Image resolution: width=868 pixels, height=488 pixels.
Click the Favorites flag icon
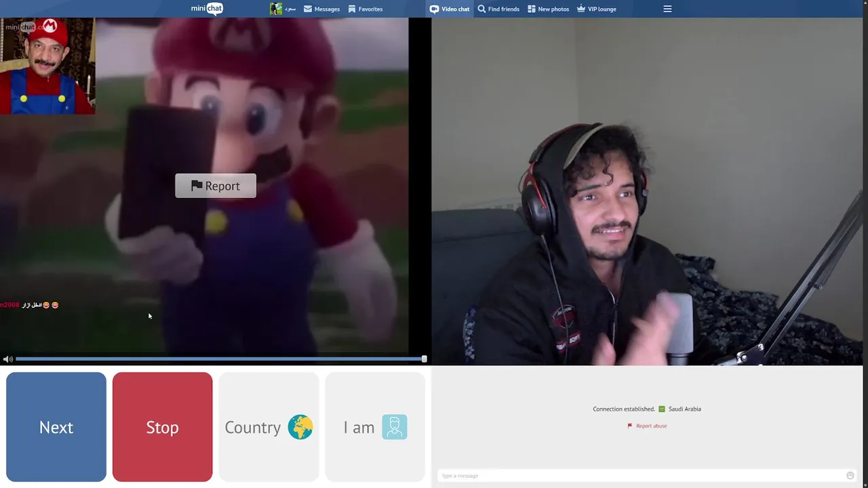352,9
